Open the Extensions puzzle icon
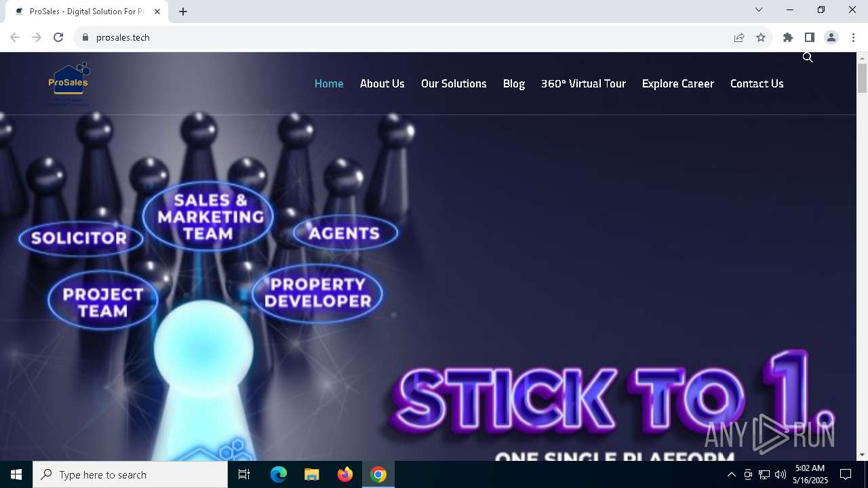Viewport: 868px width, 488px height. tap(788, 37)
